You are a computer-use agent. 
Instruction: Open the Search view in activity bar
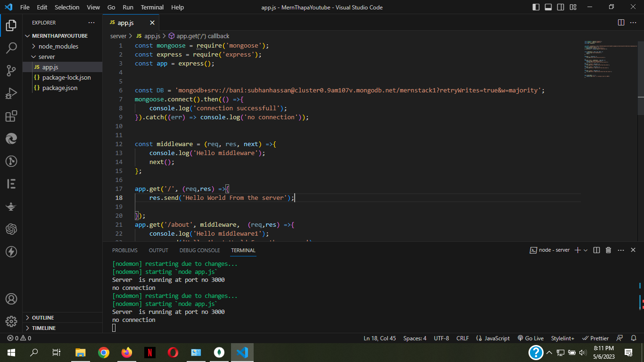tap(11, 48)
